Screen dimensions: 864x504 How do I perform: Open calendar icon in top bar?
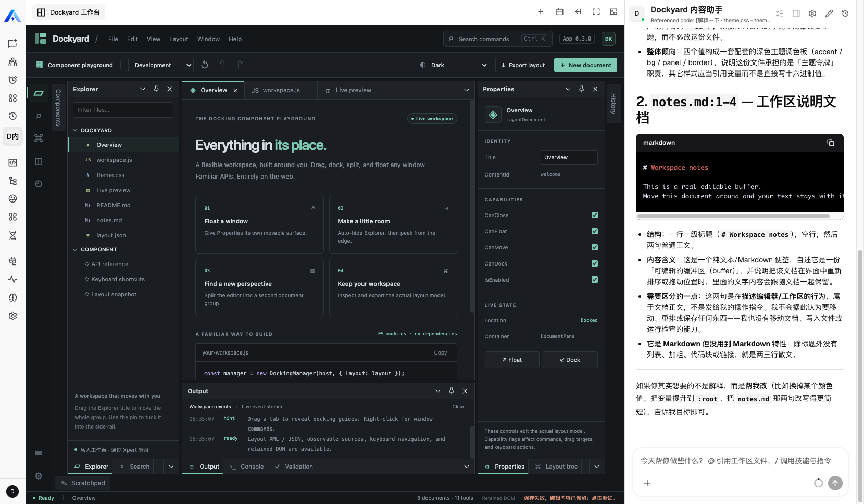[560, 11]
